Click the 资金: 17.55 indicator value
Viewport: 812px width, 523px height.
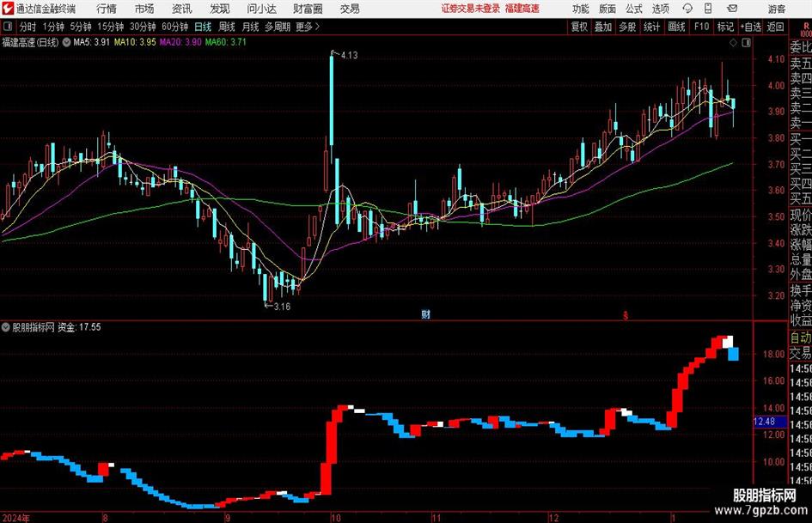coord(79,327)
